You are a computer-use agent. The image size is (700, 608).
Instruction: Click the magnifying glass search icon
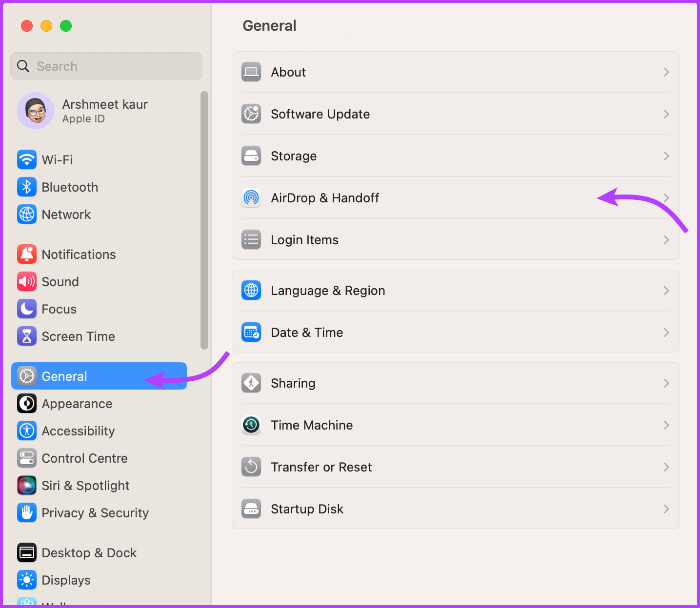click(23, 66)
